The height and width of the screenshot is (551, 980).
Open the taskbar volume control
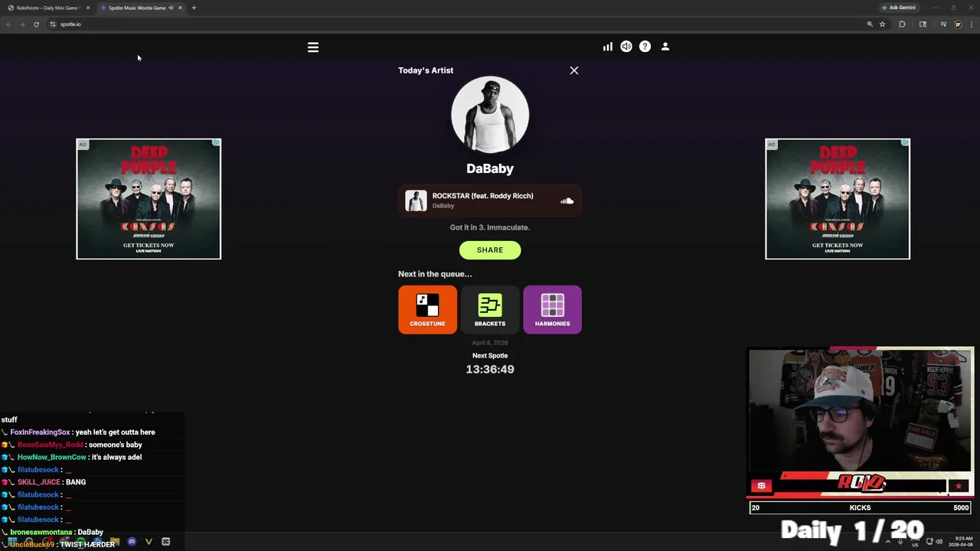[939, 542]
